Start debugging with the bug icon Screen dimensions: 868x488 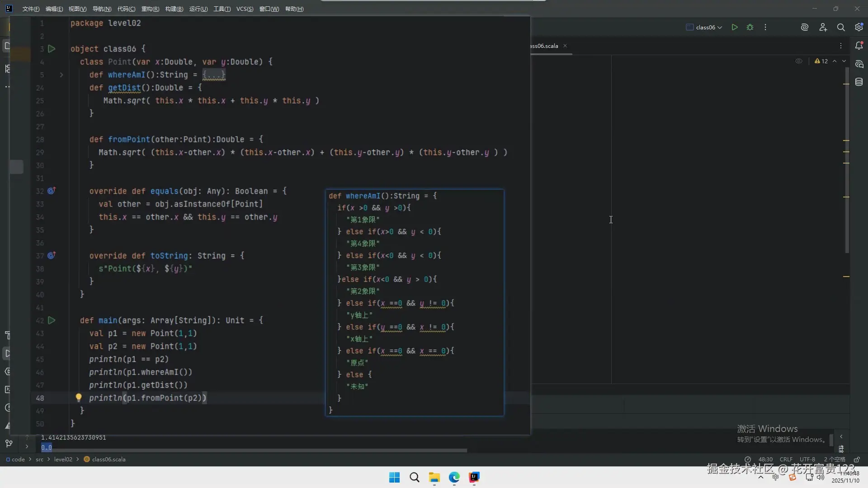coord(750,27)
